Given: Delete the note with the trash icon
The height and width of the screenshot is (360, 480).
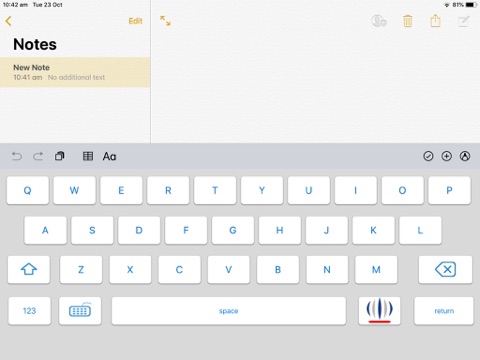Looking at the screenshot, I should point(407,21).
